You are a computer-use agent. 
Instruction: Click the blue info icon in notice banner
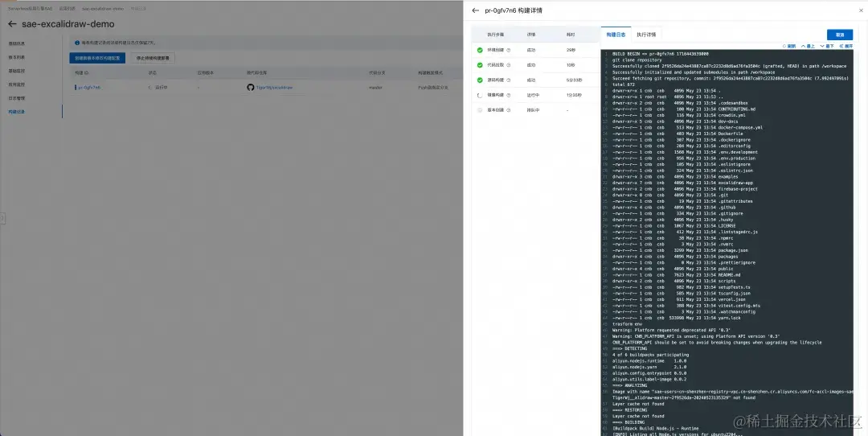tap(77, 42)
